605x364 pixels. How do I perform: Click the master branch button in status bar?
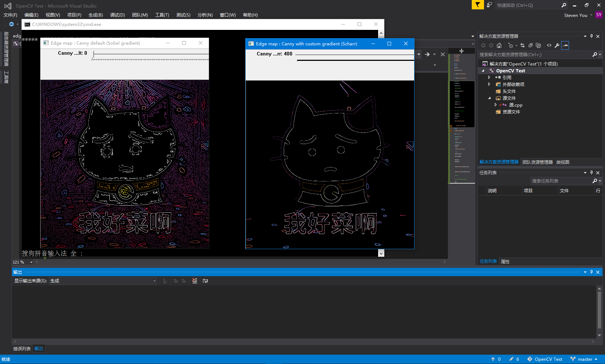[584, 359]
